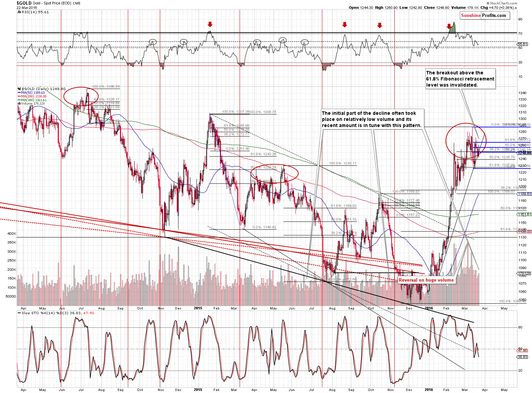Click the StockCharts.com copyright text

point(502,3)
